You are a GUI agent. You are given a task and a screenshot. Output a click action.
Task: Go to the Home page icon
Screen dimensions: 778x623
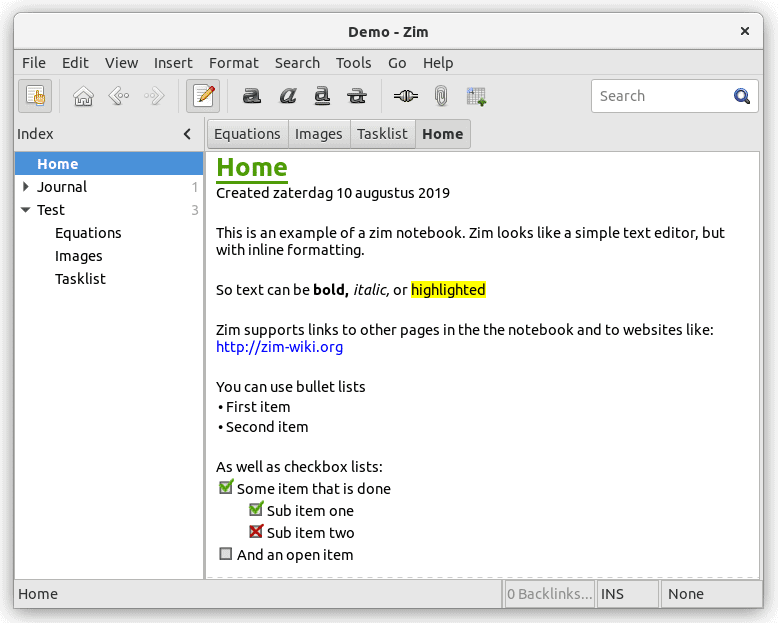tap(83, 96)
